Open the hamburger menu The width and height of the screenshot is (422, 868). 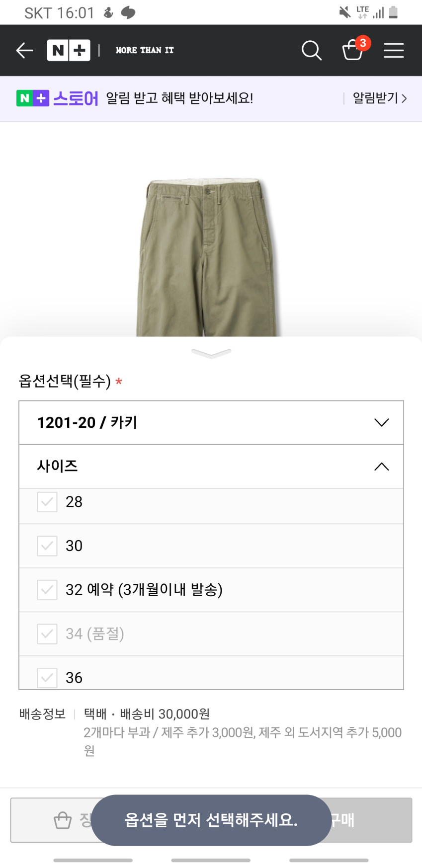(x=394, y=50)
